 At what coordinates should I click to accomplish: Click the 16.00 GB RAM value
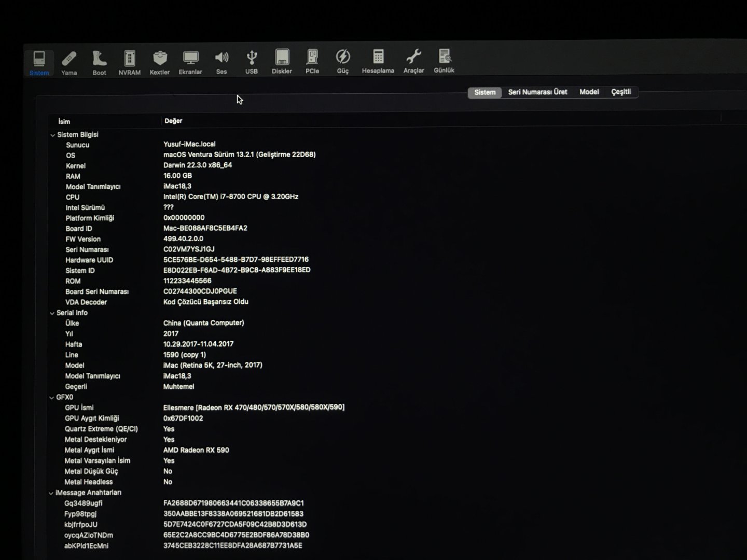(177, 176)
